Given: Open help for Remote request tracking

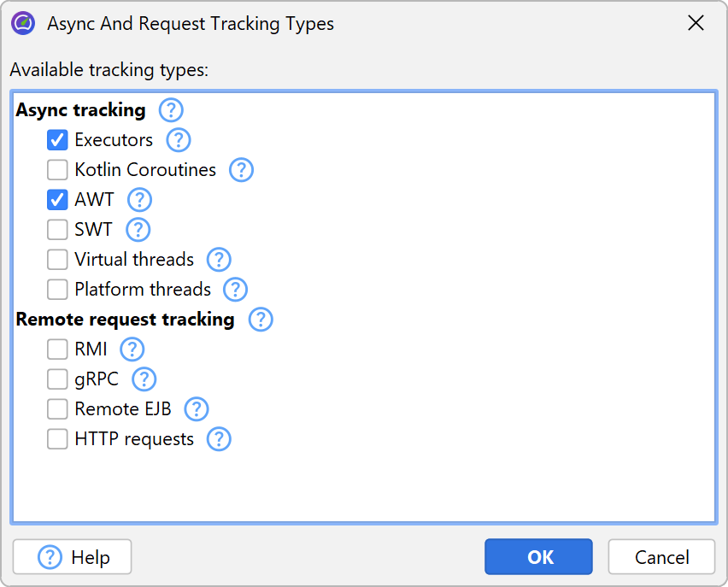Looking at the screenshot, I should tap(261, 320).
